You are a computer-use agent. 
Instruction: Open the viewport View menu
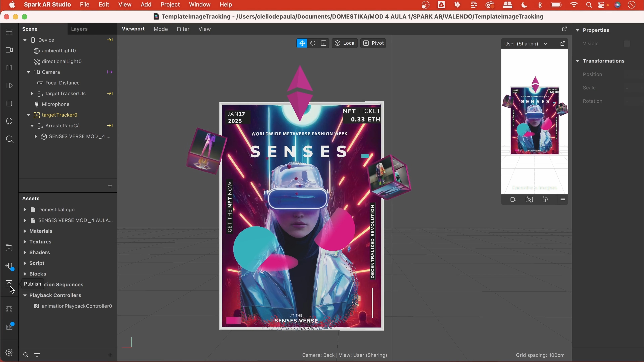pos(204,29)
